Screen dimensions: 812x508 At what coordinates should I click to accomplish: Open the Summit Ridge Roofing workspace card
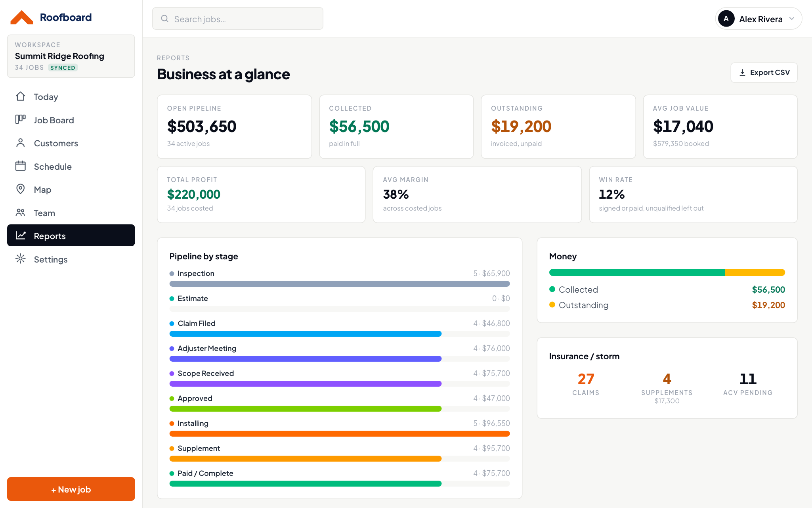coord(71,56)
